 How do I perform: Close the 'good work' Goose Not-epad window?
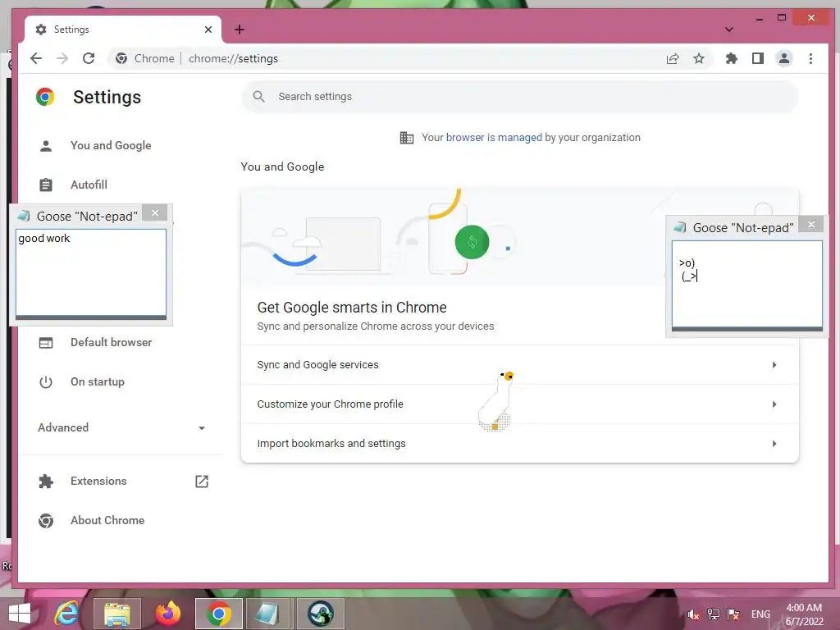155,212
